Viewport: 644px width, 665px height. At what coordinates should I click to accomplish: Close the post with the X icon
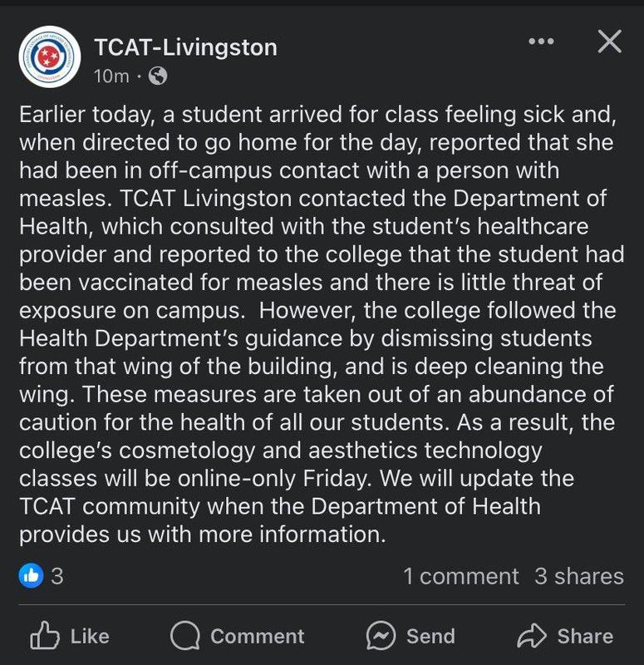pos(609,42)
